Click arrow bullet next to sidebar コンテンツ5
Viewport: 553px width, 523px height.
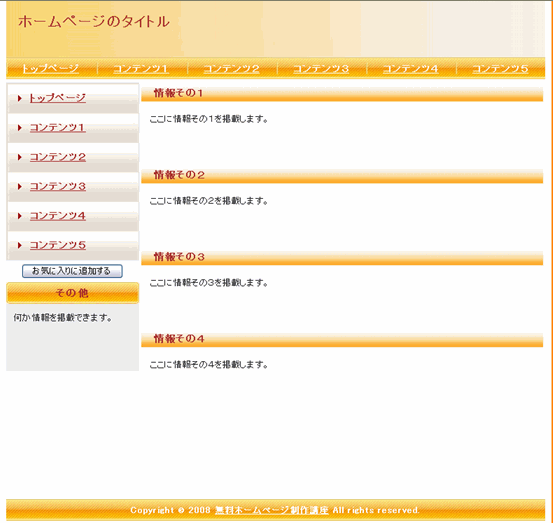pos(20,245)
